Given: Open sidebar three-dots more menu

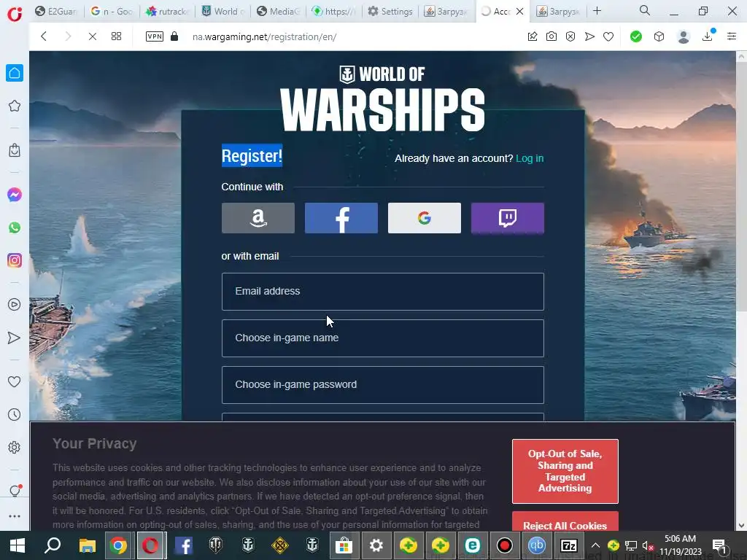Looking at the screenshot, I should [15, 516].
